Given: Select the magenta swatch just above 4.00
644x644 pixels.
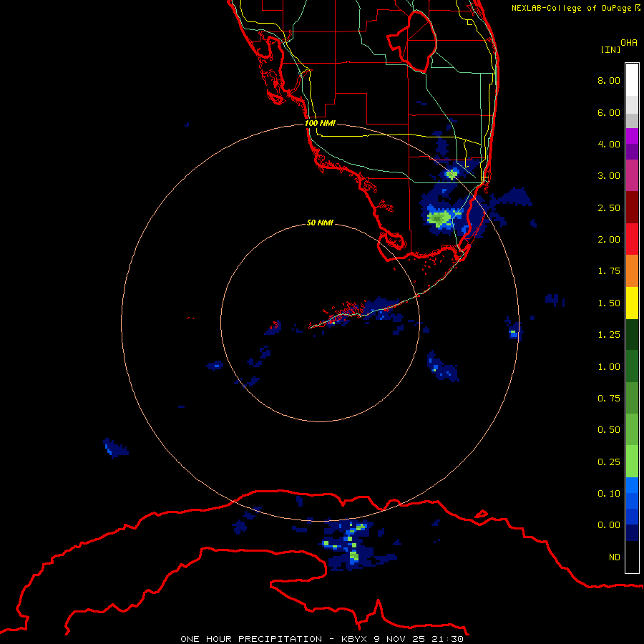Looking at the screenshot, I should (632, 136).
